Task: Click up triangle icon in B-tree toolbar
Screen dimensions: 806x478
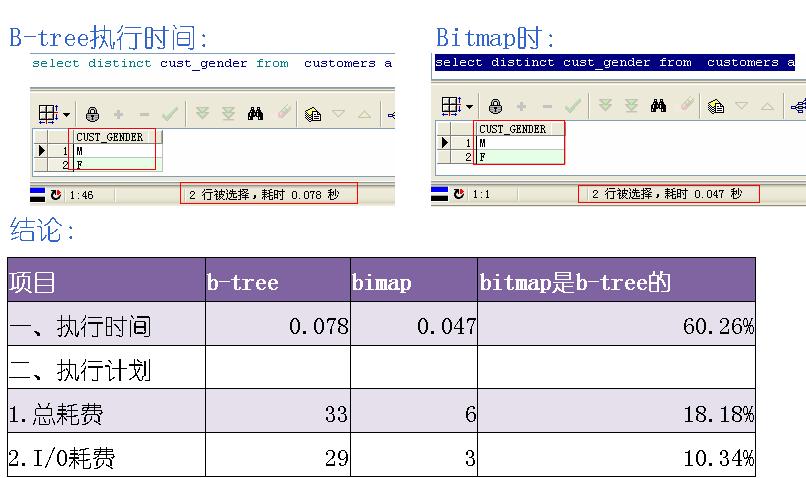Action: coord(364,114)
